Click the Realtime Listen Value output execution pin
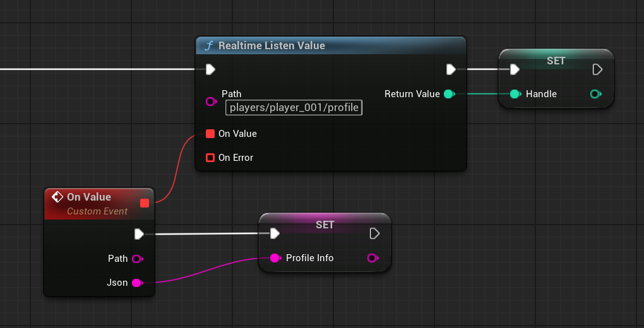644x328 pixels. (451, 69)
